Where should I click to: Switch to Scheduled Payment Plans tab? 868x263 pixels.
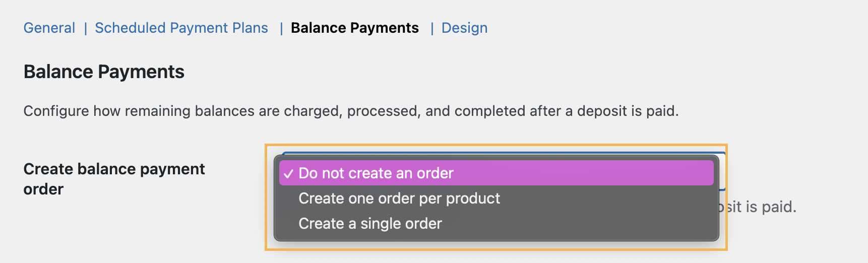pyautogui.click(x=181, y=28)
